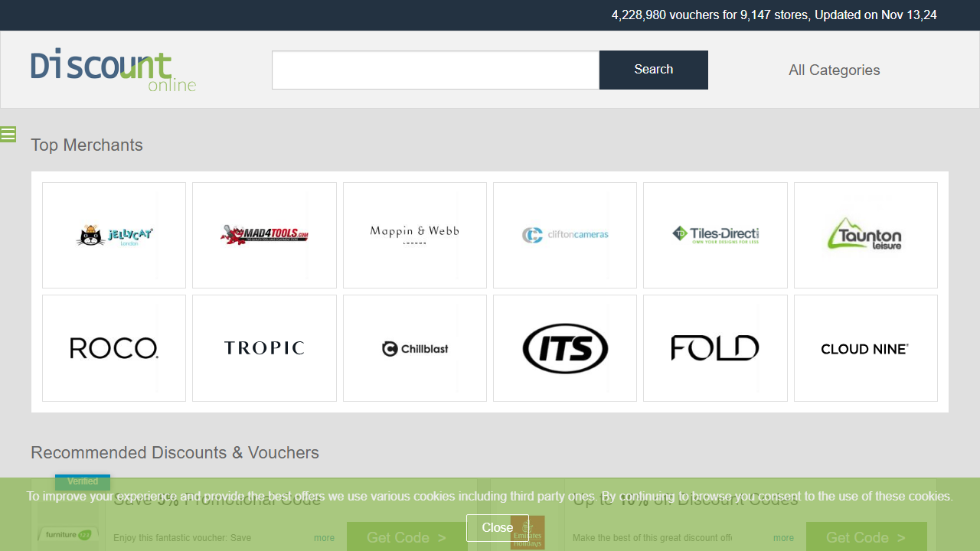Open the Jellycat merchant logo
Screen dimensions: 980x551
pos(114,235)
